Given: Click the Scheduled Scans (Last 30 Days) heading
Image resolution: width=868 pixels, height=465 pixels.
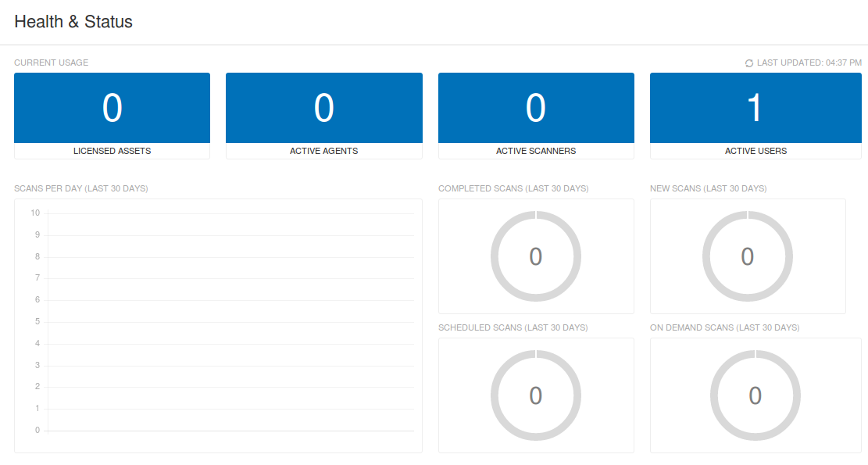Looking at the screenshot, I should pos(513,327).
